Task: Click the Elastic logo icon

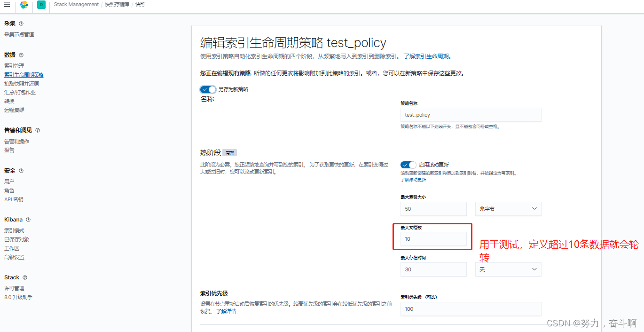Action: [24, 5]
